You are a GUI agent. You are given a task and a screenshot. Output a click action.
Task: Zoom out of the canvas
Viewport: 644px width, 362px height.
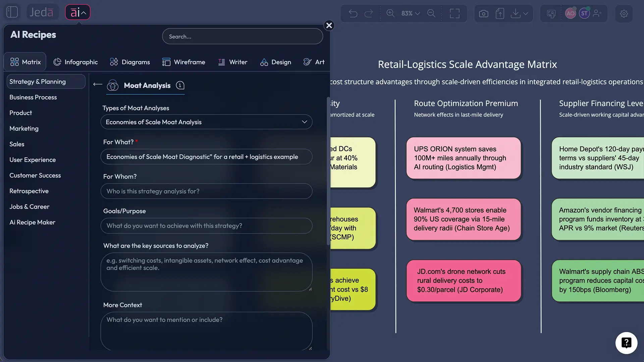[x=431, y=13]
